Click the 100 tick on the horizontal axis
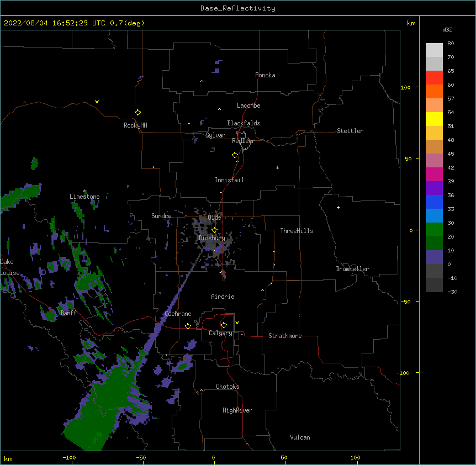 coord(355,458)
